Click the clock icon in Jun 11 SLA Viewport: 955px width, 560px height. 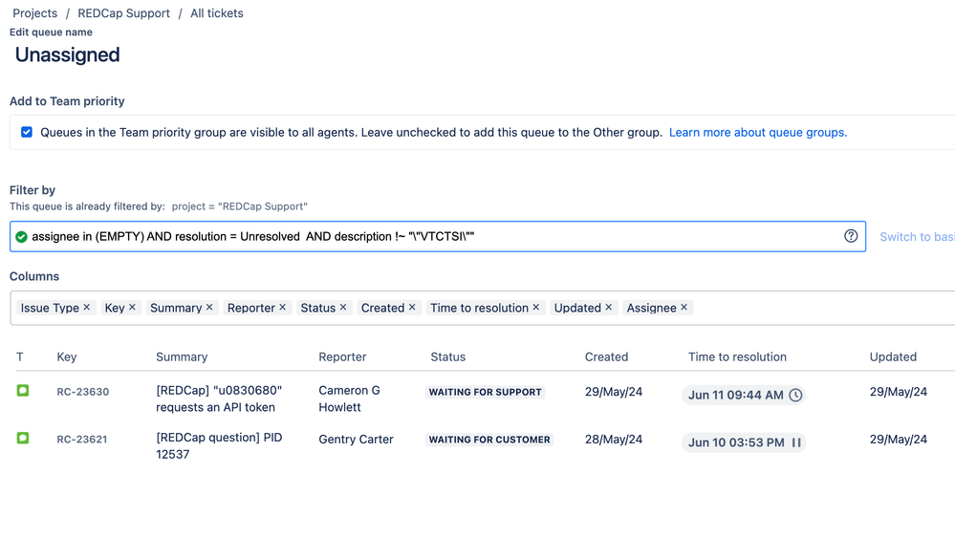(x=795, y=395)
